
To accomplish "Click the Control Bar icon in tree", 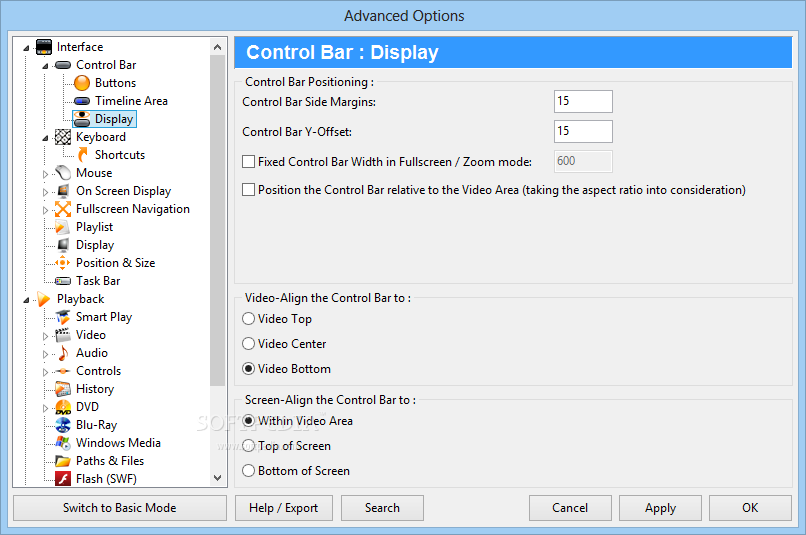I will [63, 65].
